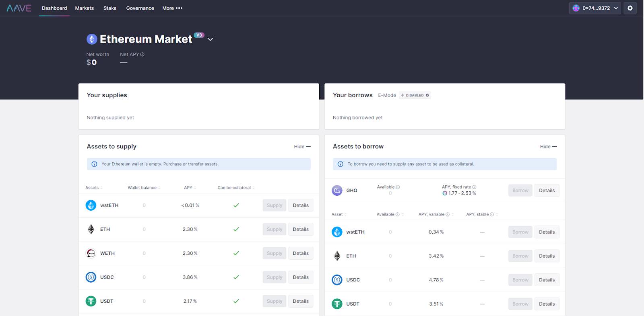644x316 pixels.
Task: Open Details for USDT supply row
Action: point(301,301)
